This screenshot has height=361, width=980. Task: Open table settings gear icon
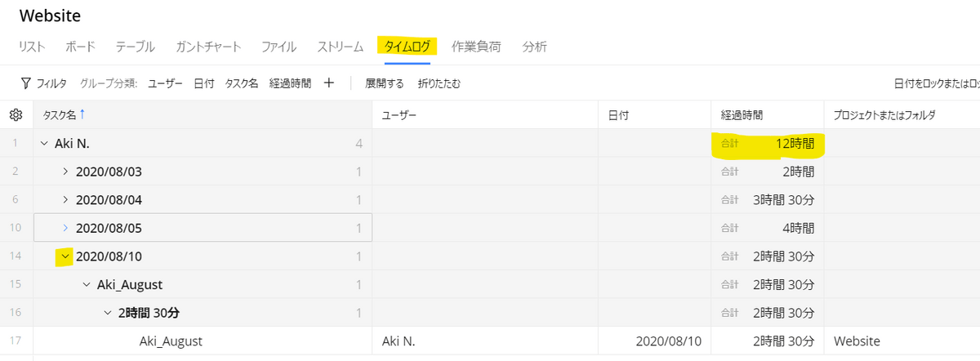[15, 115]
